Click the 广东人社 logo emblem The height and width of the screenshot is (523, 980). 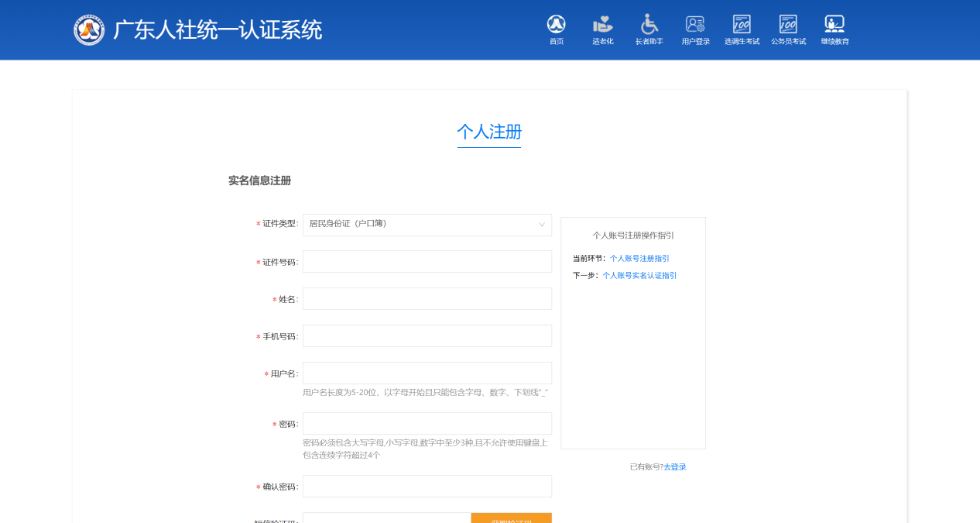[x=89, y=30]
